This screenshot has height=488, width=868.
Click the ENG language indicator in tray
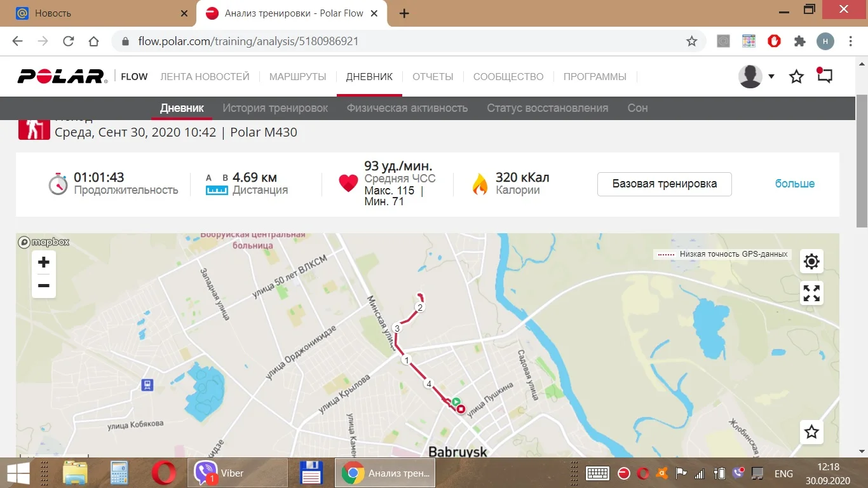coord(783,473)
